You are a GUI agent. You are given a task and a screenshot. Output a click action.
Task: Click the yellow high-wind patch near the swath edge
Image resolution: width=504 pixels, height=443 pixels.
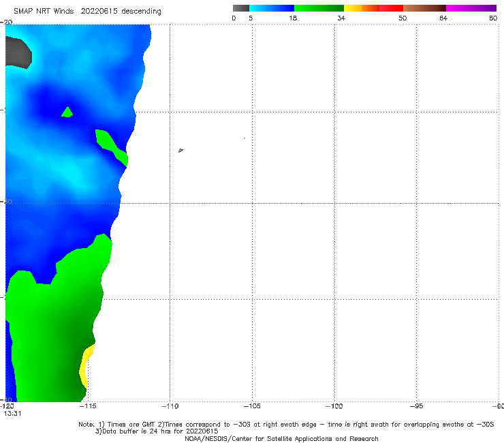click(x=86, y=366)
